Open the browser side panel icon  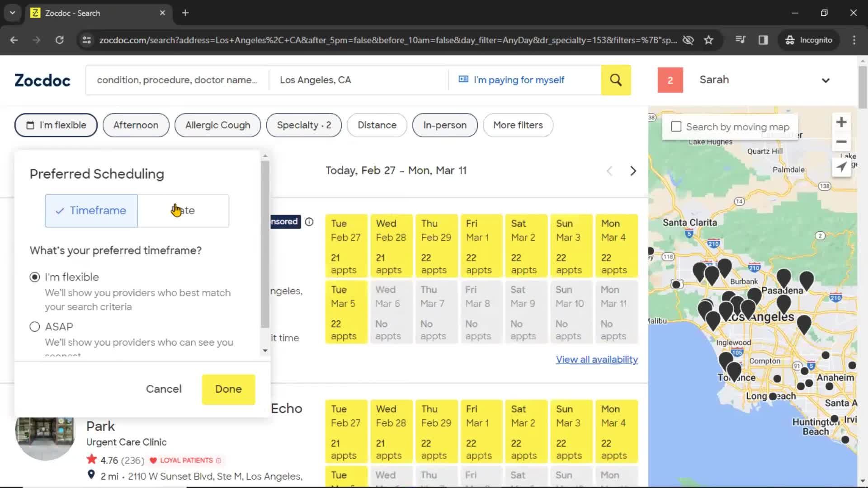click(763, 40)
